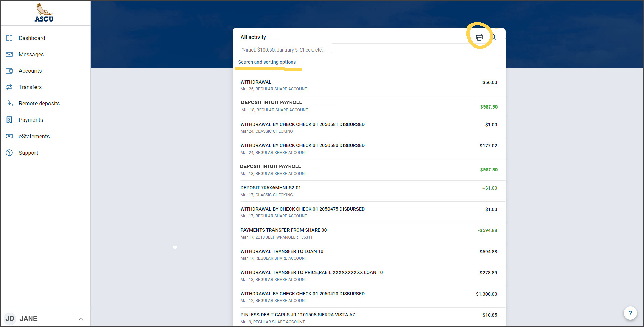644x327 pixels.
Task: Expand the JANE profile menu chevron
Action: click(81, 319)
